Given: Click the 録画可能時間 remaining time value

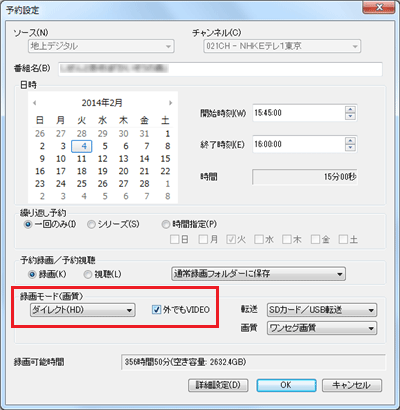Looking at the screenshot, I should tap(253, 362).
